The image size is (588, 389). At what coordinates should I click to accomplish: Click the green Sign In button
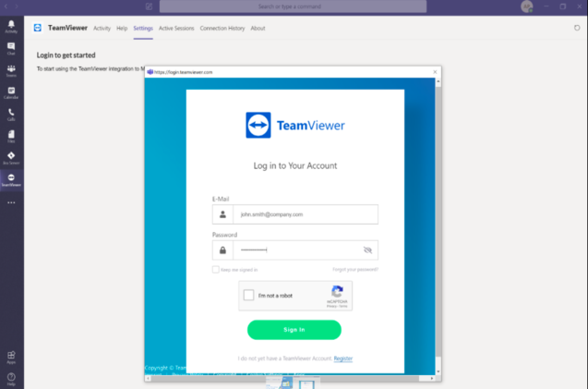pos(294,330)
